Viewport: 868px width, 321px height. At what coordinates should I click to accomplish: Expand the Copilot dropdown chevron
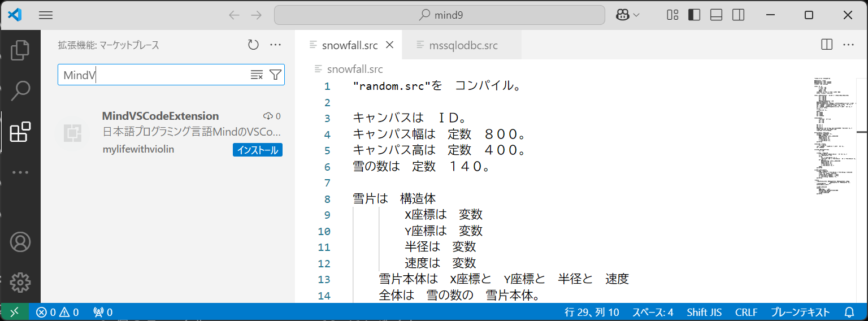(637, 15)
